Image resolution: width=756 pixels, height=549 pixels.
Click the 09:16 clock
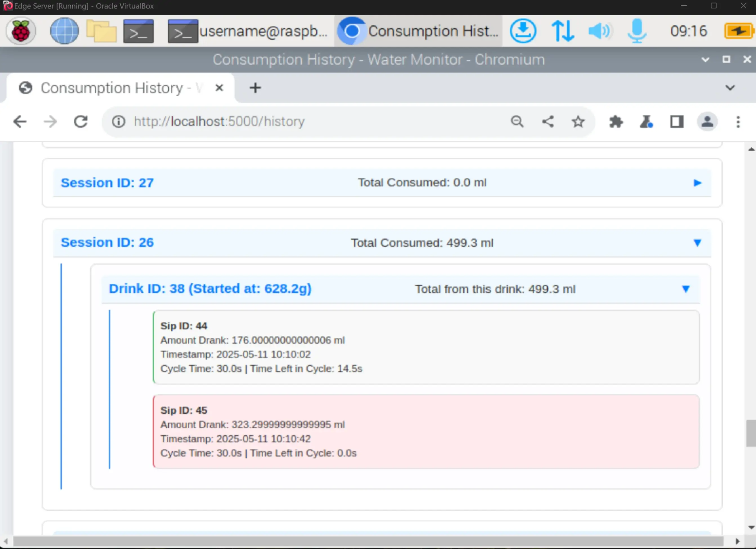pos(689,31)
